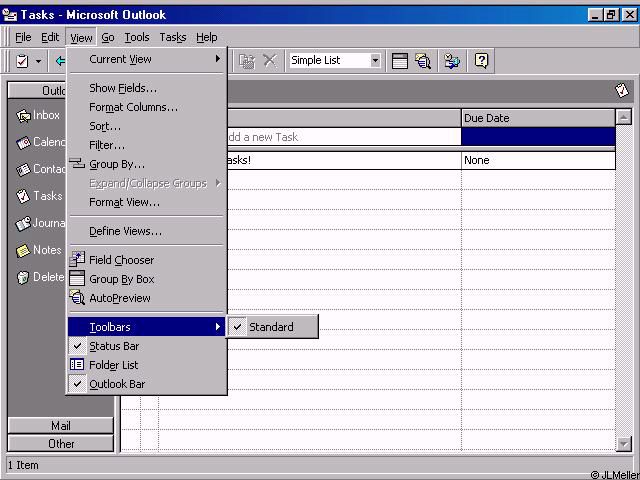Choose Define Views from the menu

pos(125,231)
